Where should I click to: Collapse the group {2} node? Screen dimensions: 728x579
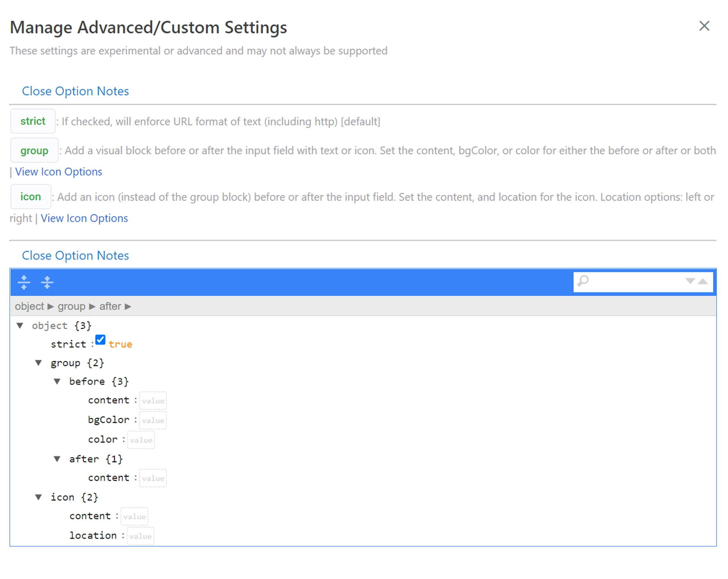coord(39,363)
